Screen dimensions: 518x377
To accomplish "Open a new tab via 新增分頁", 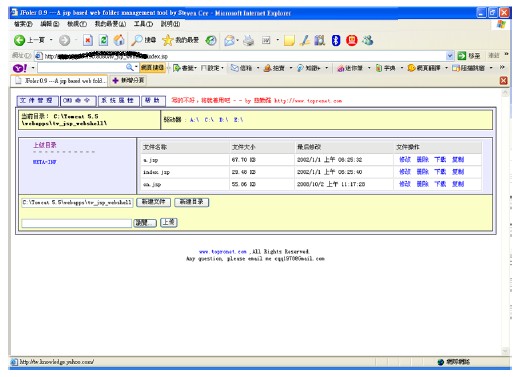I will [x=128, y=80].
